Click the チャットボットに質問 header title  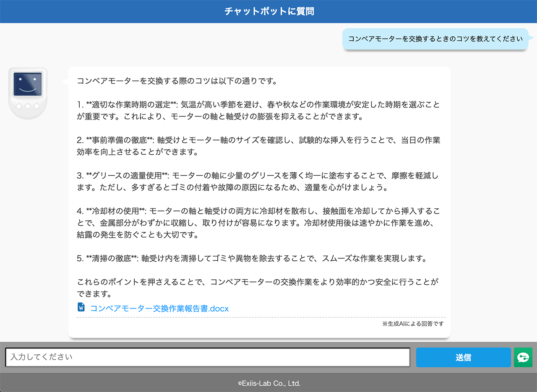click(268, 11)
